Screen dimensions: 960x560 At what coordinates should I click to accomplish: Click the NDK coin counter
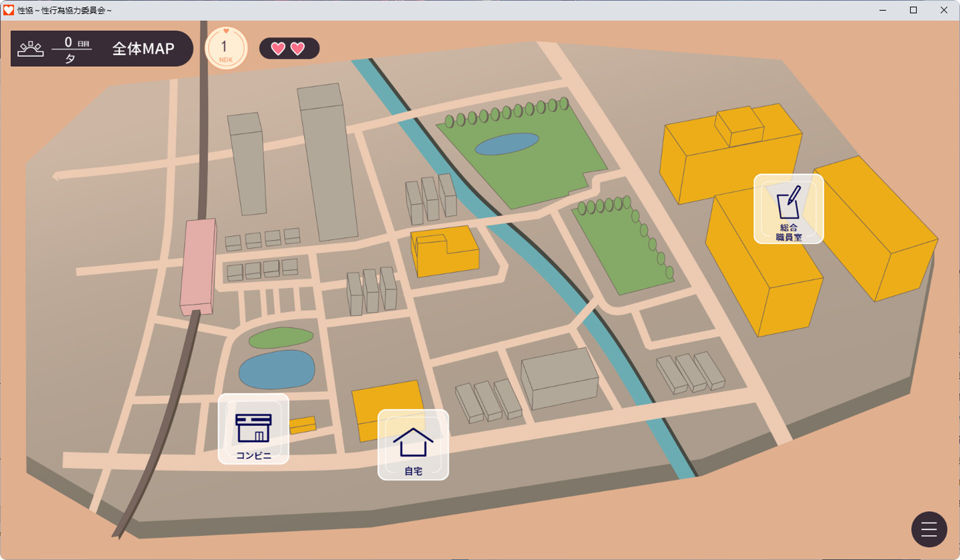[226, 48]
